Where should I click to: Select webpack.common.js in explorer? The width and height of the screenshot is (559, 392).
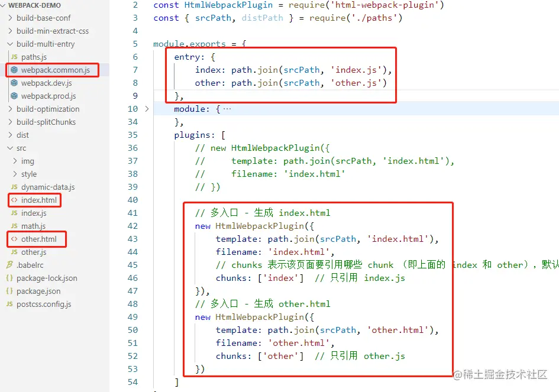[x=55, y=70]
